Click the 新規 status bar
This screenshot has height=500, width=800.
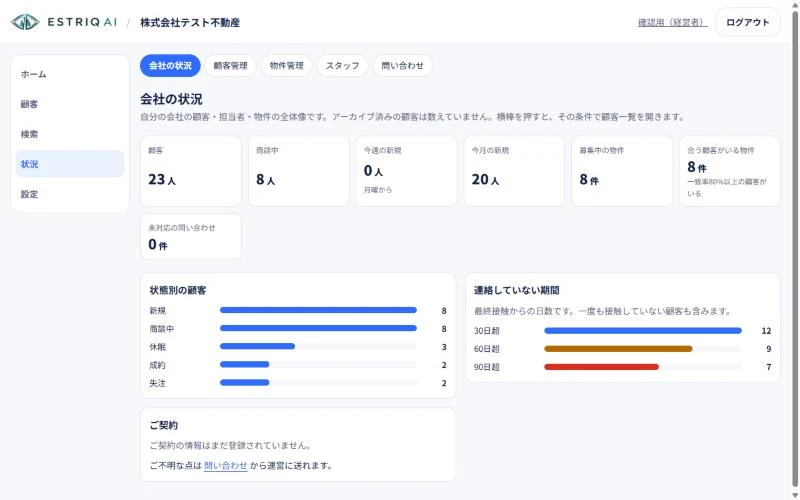tap(318, 310)
